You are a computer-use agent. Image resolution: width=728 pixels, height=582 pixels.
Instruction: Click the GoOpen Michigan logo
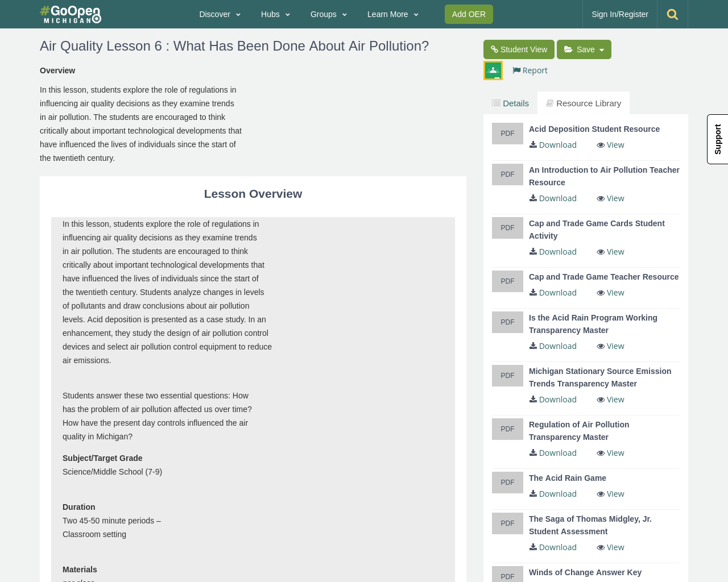(71, 14)
